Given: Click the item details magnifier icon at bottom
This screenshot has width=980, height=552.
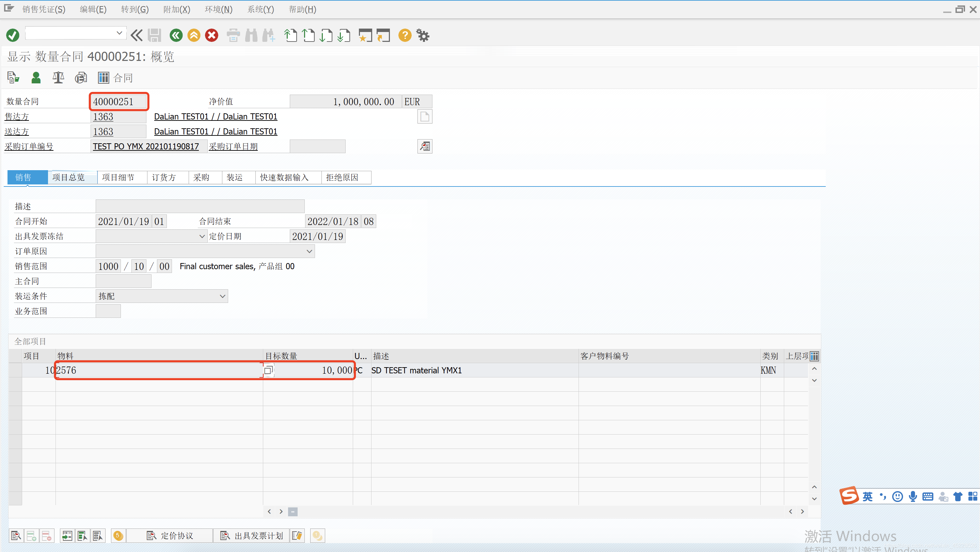Looking at the screenshot, I should (16, 536).
